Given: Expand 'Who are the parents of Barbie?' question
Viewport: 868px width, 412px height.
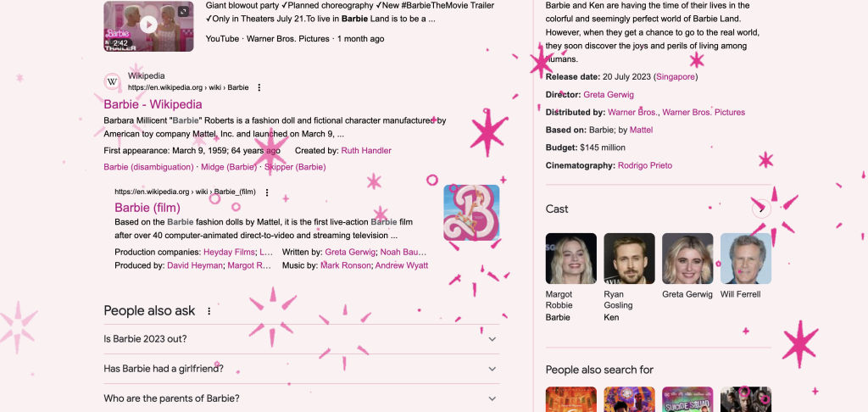Looking at the screenshot, I should click(301, 398).
